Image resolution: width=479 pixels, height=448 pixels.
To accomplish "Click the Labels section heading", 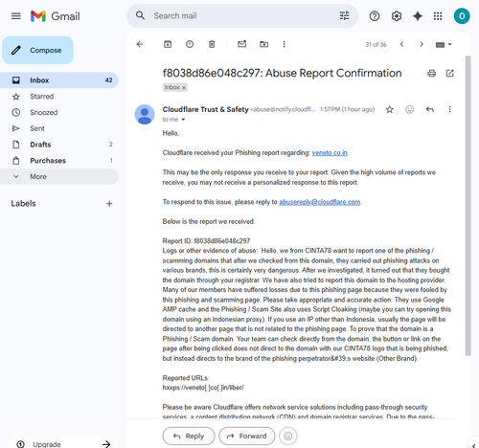I will 23,204.
